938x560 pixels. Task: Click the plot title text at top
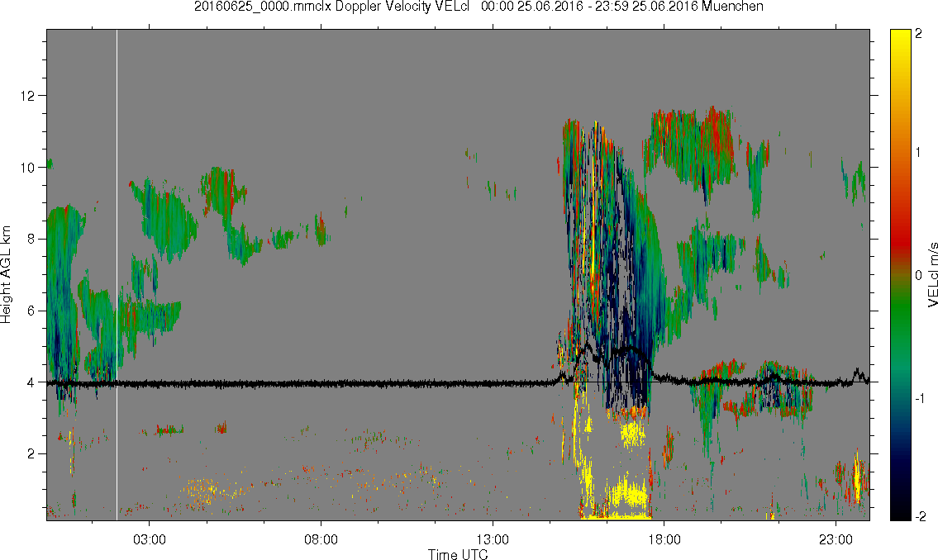tap(479, 7)
